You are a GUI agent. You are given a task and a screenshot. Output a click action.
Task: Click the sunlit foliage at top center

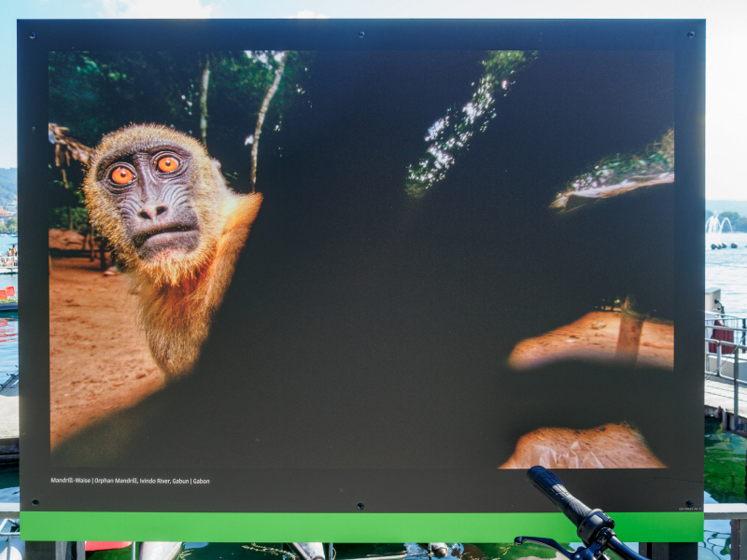[x=467, y=121]
